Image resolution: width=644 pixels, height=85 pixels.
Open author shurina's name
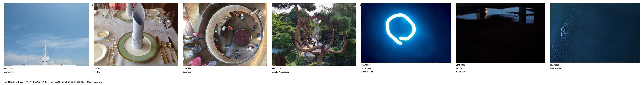tap(97, 72)
